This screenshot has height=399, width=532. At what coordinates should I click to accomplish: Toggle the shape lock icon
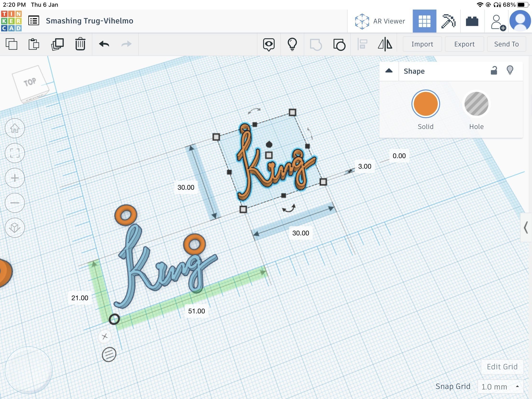pyautogui.click(x=493, y=71)
